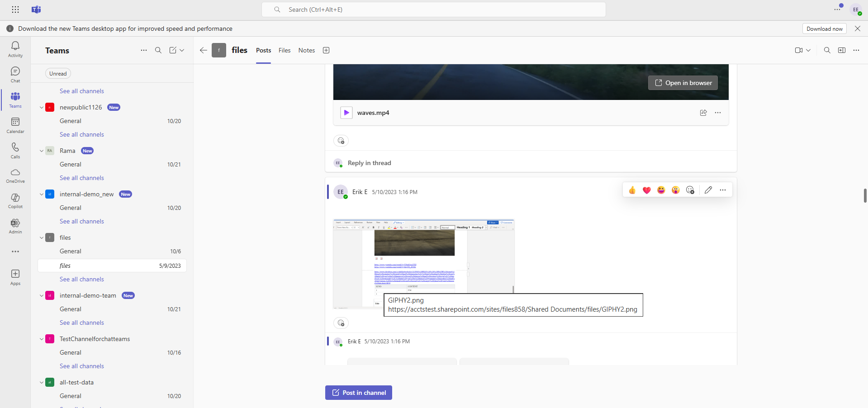Open Copilot from the sidebar
Image resolution: width=868 pixels, height=408 pixels.
pos(15,200)
